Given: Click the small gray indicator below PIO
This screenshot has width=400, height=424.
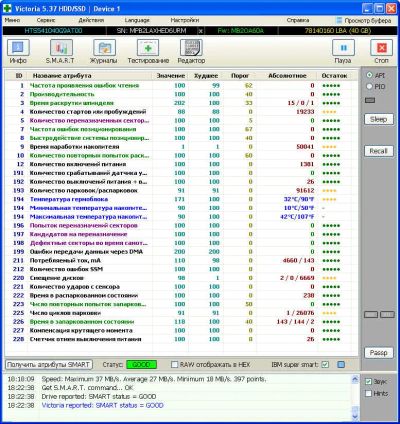Looking at the screenshot, I should [x=370, y=100].
